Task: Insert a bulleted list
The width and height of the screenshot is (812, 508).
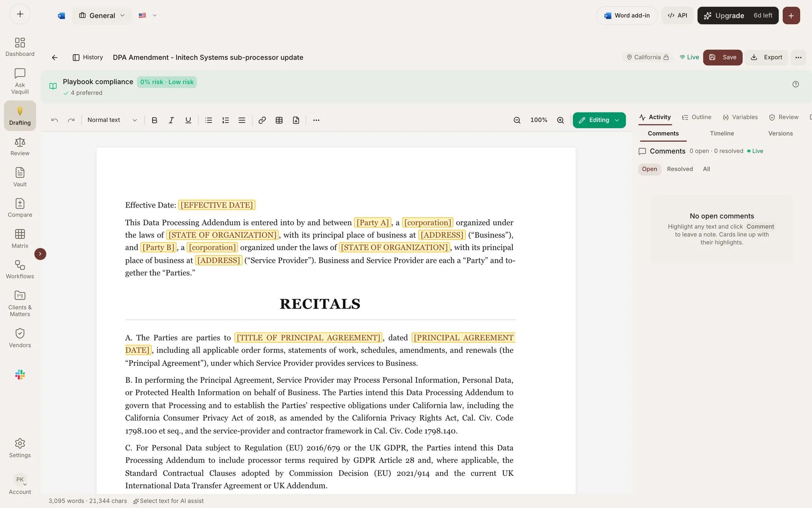Action: tap(209, 120)
